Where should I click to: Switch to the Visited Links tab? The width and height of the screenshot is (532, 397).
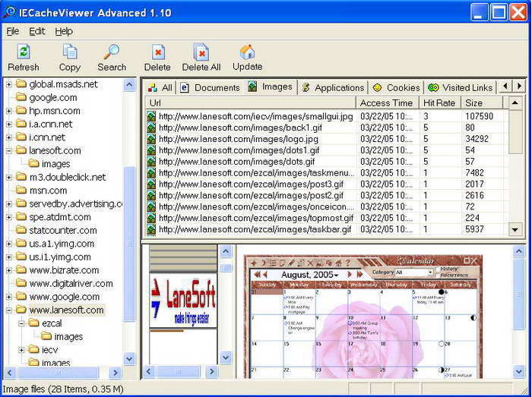tap(461, 88)
